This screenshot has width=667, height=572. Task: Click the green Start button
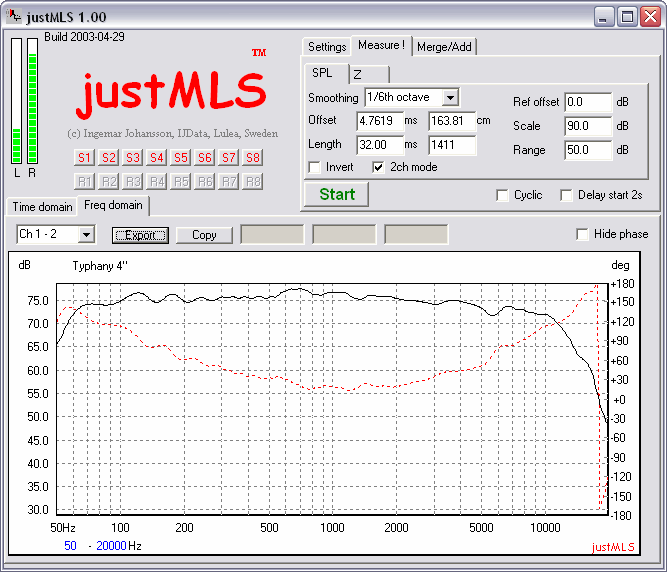336,194
